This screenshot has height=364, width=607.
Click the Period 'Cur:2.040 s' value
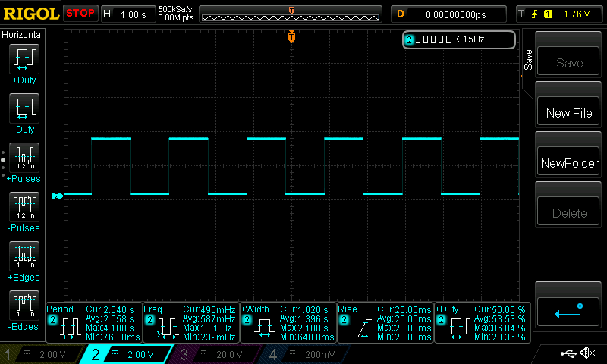coord(110,309)
